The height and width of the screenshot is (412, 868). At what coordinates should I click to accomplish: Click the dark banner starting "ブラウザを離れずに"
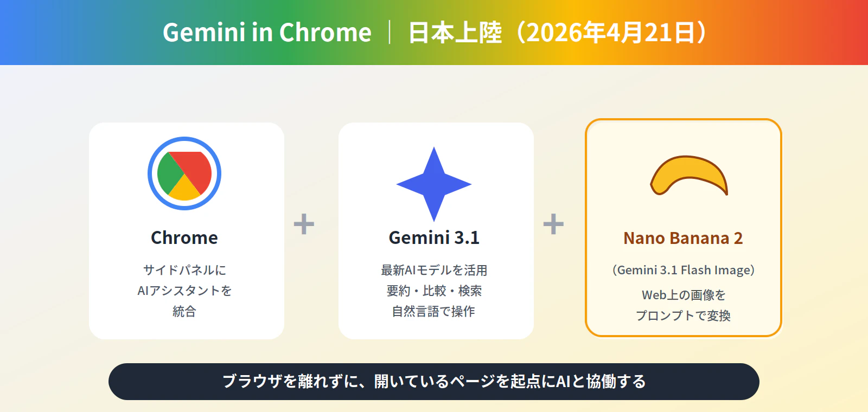click(434, 382)
